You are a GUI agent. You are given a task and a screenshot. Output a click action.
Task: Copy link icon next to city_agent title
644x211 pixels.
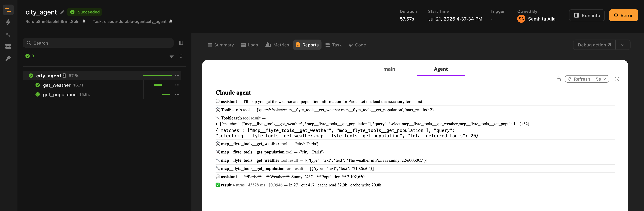coord(62,12)
